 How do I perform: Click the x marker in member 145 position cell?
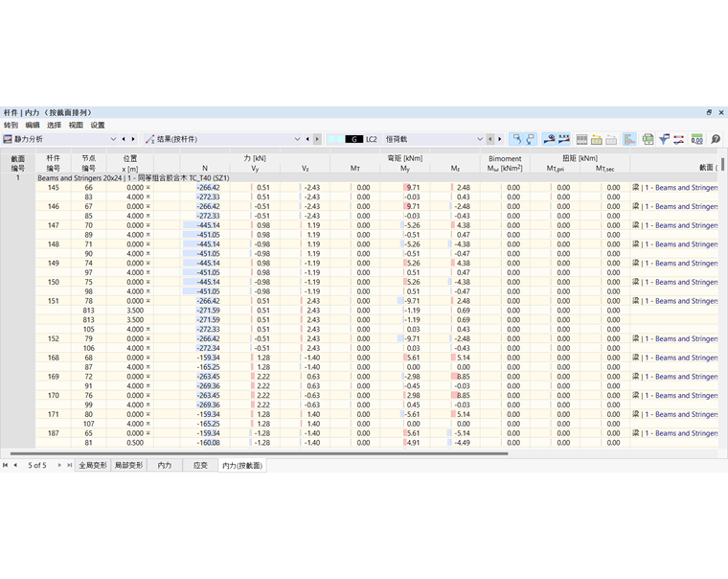coord(148,187)
